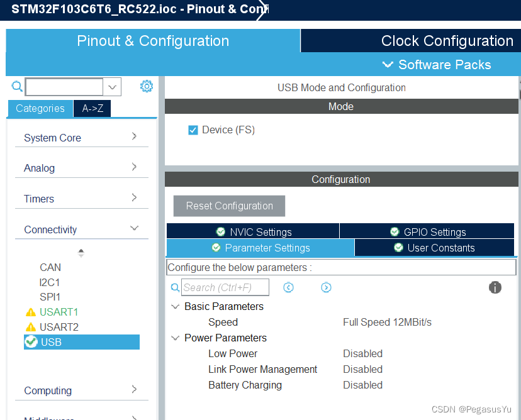Click the Link Power Management Disabled value
The image size is (521, 420).
[362, 369]
